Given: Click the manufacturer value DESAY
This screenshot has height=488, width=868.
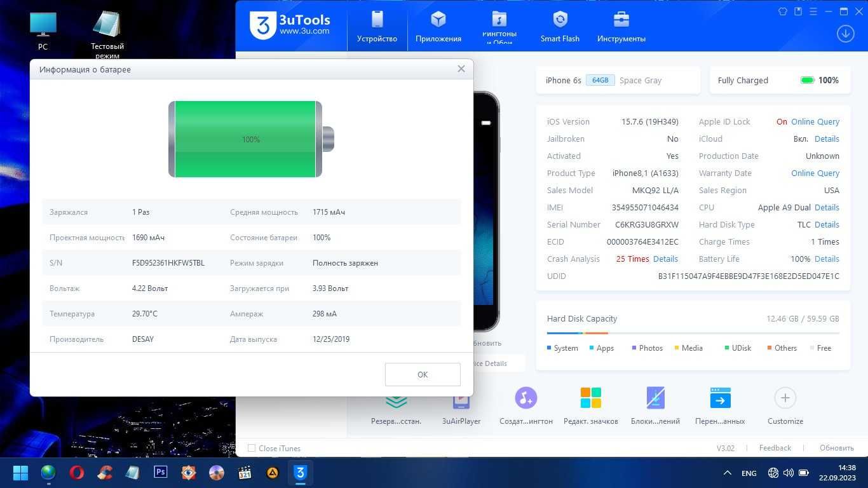Looking at the screenshot, I should [143, 339].
